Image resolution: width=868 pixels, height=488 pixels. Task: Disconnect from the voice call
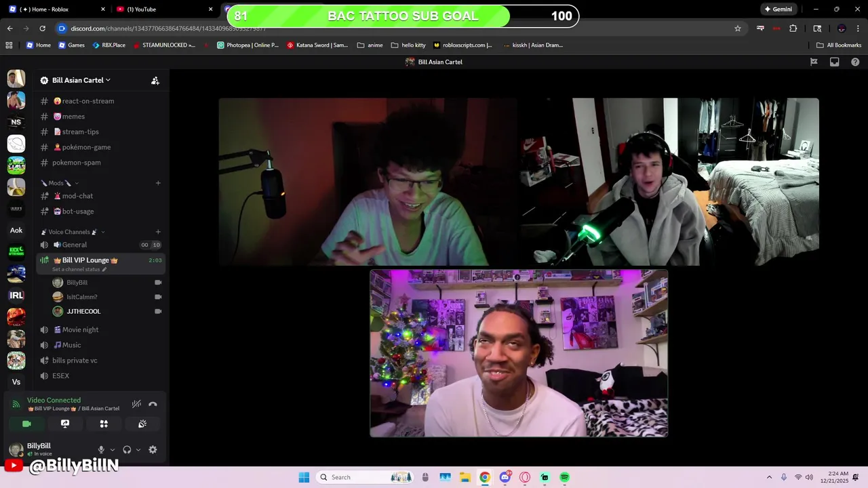153,404
